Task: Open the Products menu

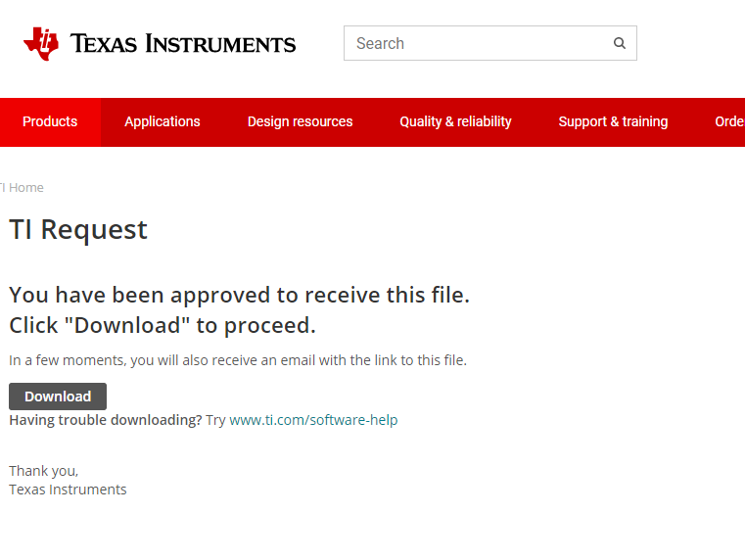Action: tap(50, 121)
